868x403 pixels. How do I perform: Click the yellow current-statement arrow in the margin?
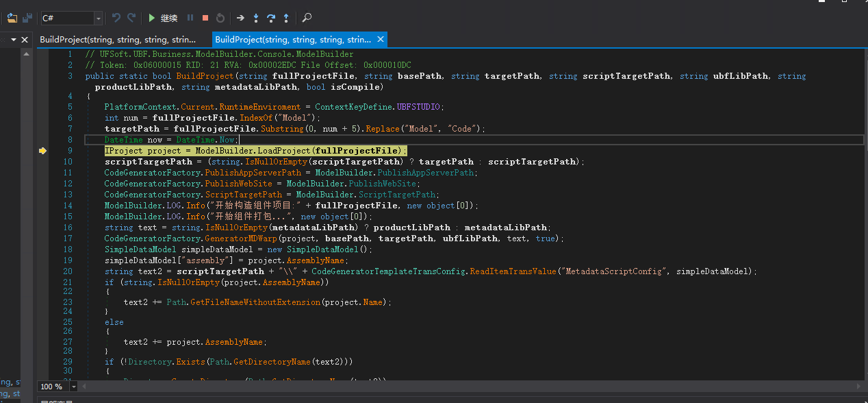(x=42, y=151)
